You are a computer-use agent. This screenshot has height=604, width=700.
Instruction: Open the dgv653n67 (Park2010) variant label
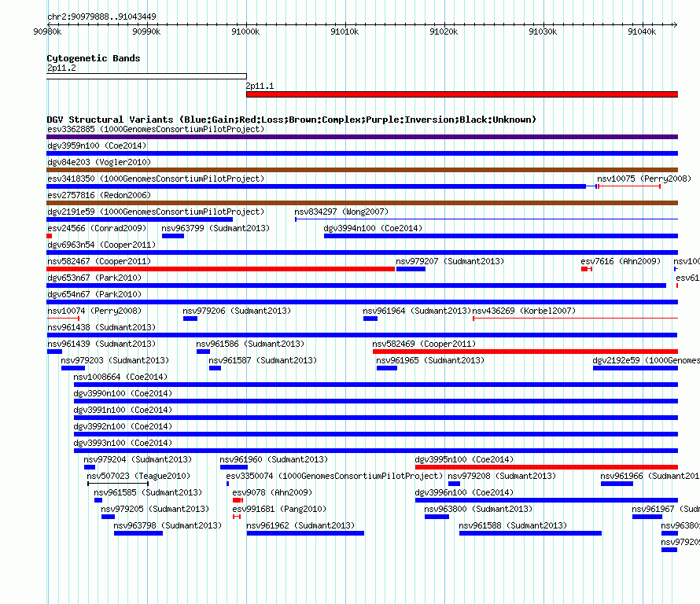tap(94, 278)
